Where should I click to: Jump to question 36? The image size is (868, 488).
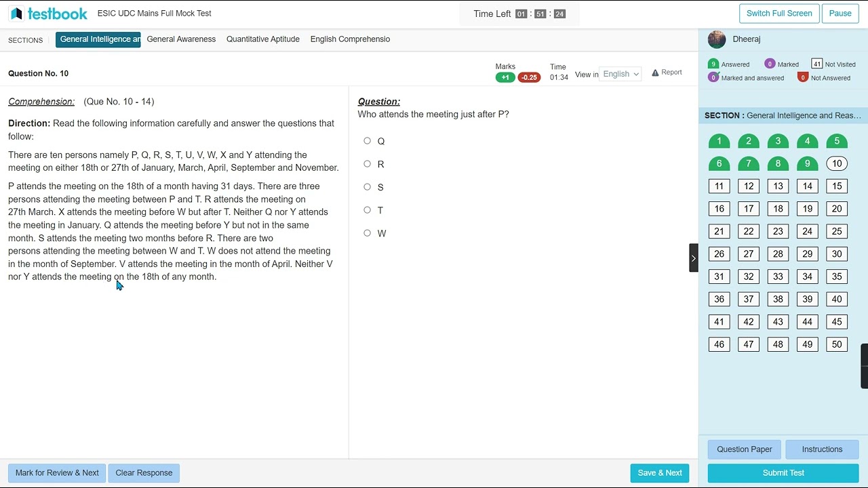point(719,299)
